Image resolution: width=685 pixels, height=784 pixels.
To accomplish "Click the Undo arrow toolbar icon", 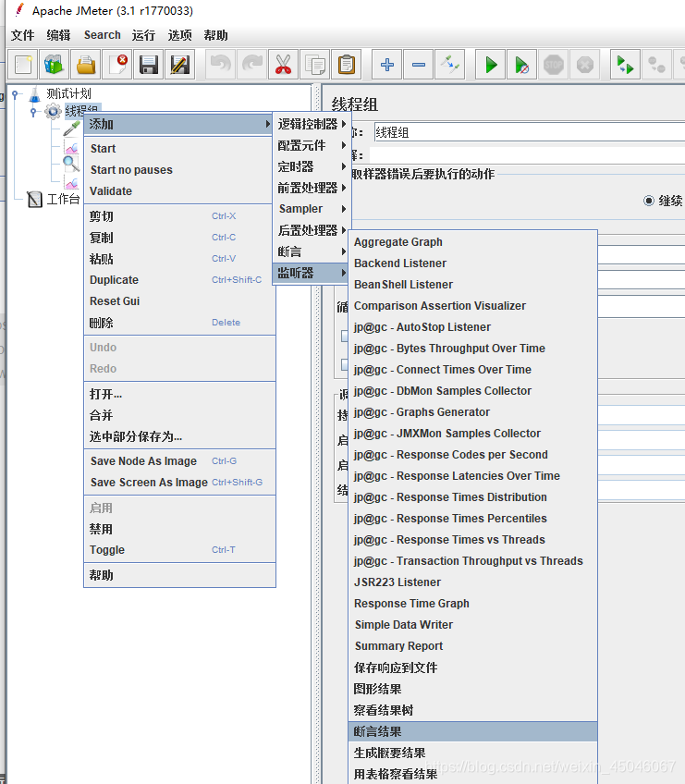I will click(221, 65).
